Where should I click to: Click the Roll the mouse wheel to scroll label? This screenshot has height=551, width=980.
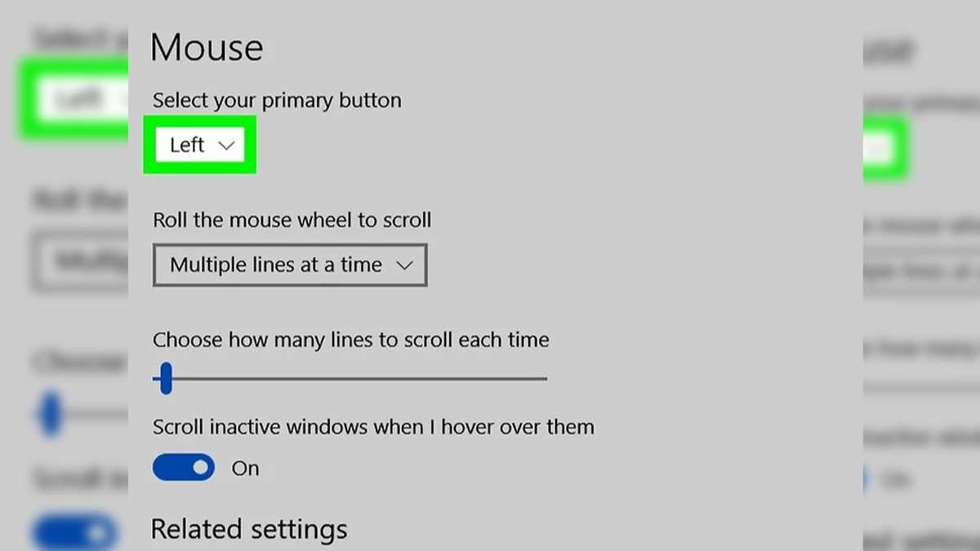point(292,220)
